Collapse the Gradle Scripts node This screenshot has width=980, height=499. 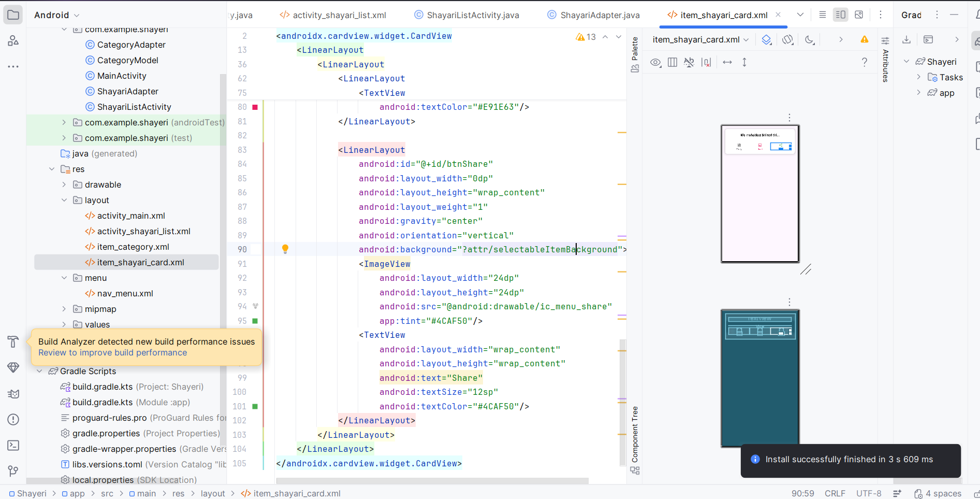(40, 371)
